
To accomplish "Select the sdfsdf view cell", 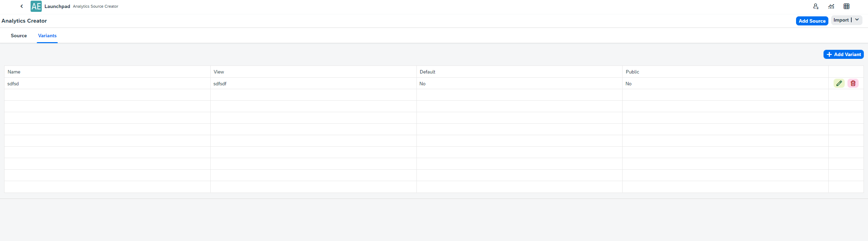I will point(220,84).
